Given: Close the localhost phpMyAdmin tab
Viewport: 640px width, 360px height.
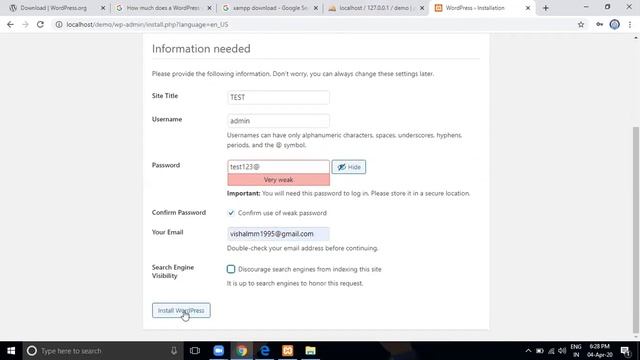Looking at the screenshot, I should (x=422, y=8).
